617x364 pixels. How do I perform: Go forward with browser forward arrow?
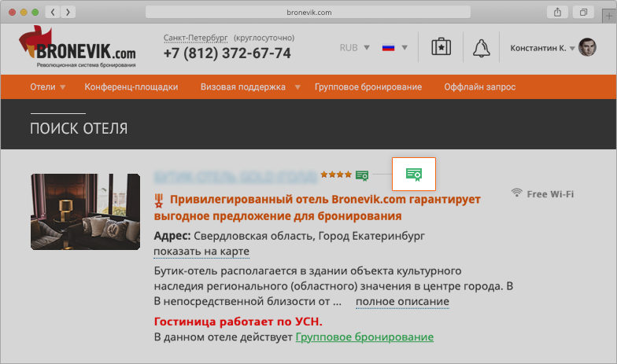(68, 13)
